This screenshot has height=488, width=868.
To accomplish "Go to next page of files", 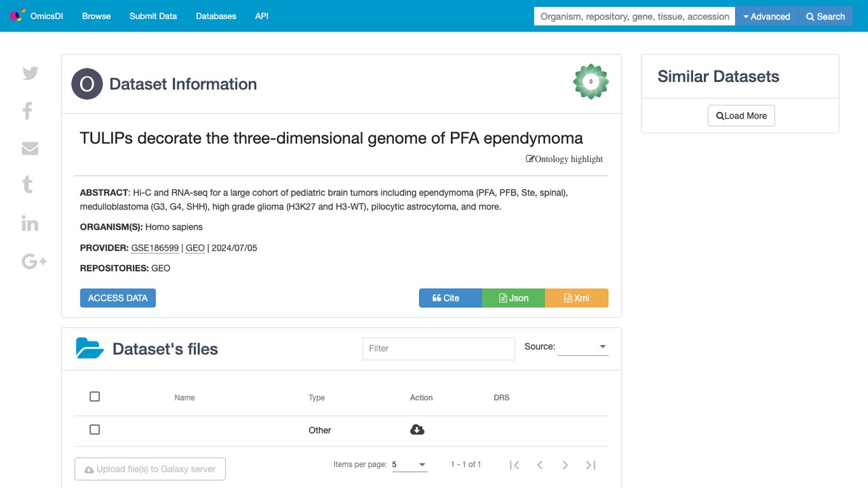I will pyautogui.click(x=565, y=465).
